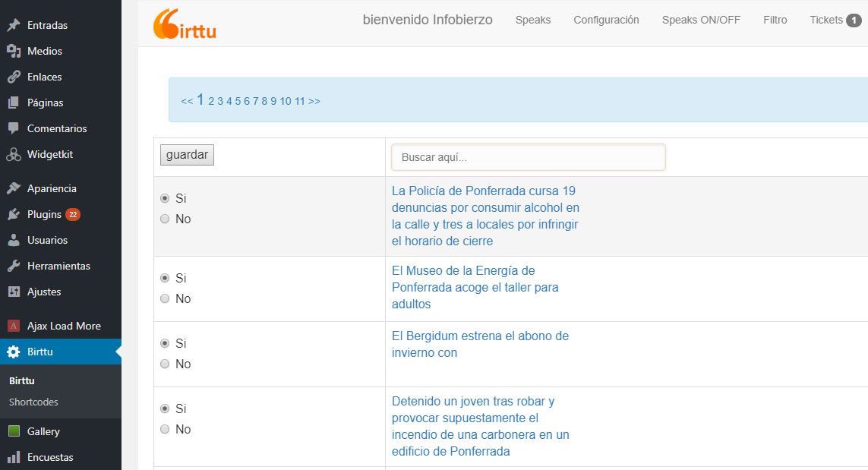Open the Configuración menu item

606,20
